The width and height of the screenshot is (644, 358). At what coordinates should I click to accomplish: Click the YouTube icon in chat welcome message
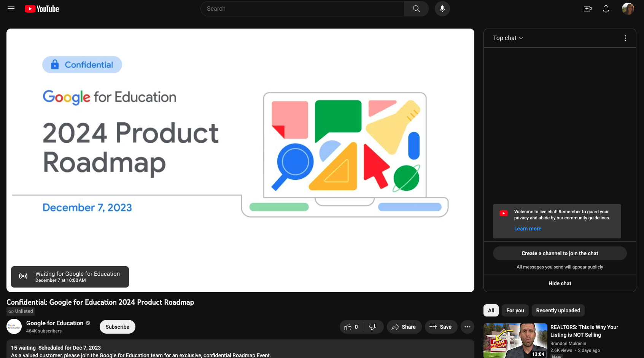point(504,213)
